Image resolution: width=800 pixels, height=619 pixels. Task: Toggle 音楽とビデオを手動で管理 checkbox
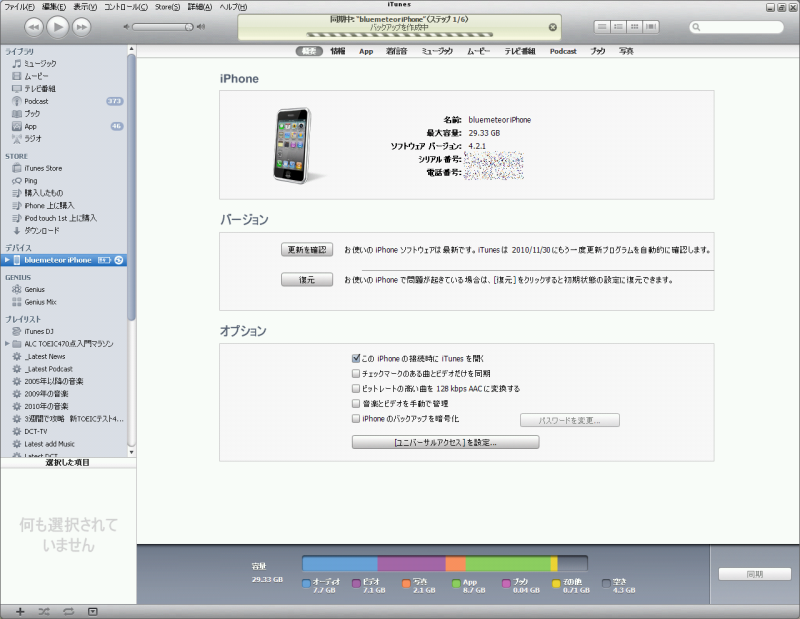[x=356, y=403]
